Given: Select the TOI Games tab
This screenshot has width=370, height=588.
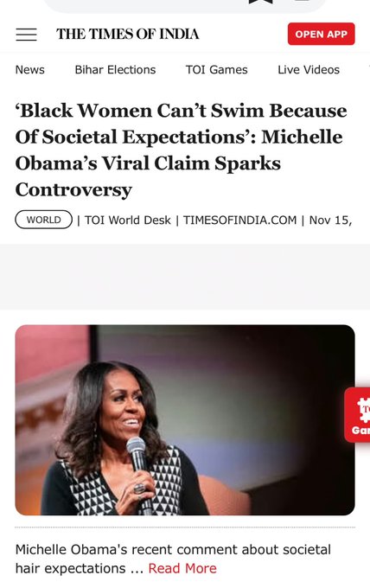Looking at the screenshot, I should [217, 70].
